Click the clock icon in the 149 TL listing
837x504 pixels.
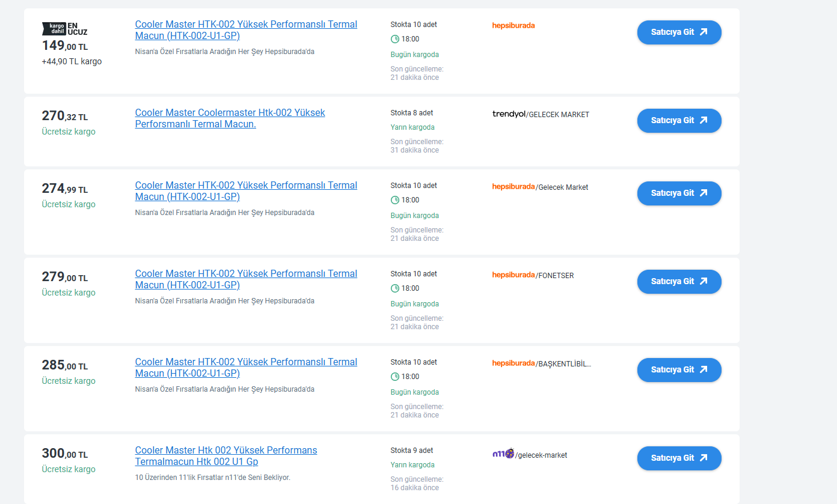[x=395, y=39]
